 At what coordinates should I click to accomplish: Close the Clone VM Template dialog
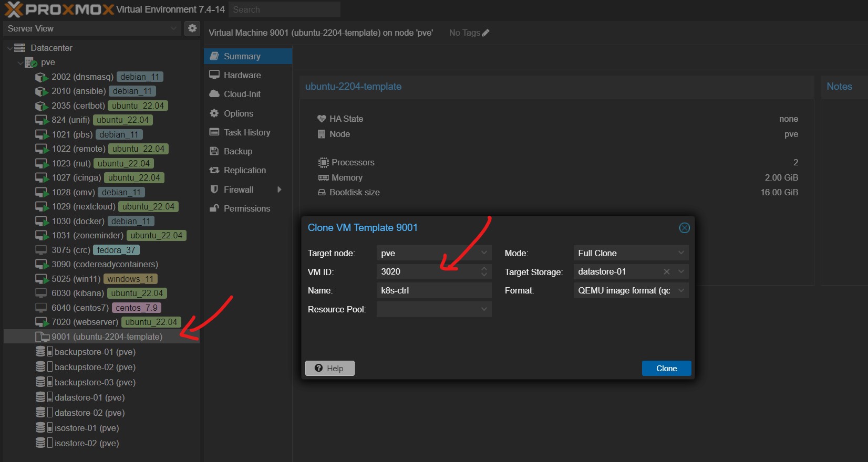tap(684, 228)
